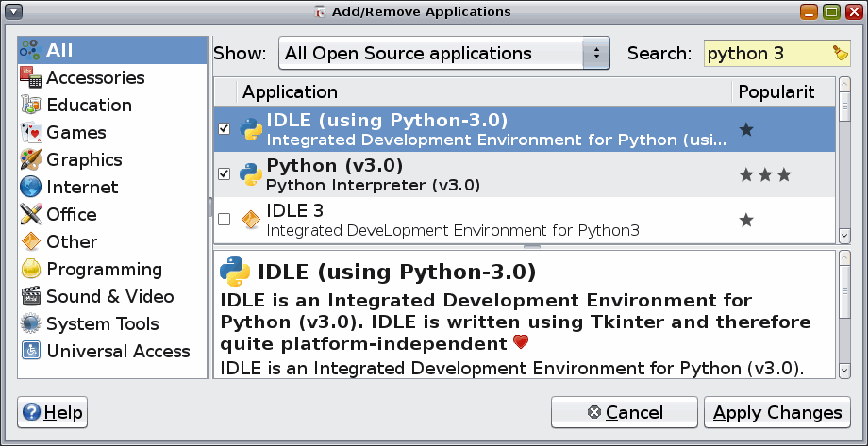Choose the Games category icon
Screen dimensions: 868x446
tap(30, 133)
